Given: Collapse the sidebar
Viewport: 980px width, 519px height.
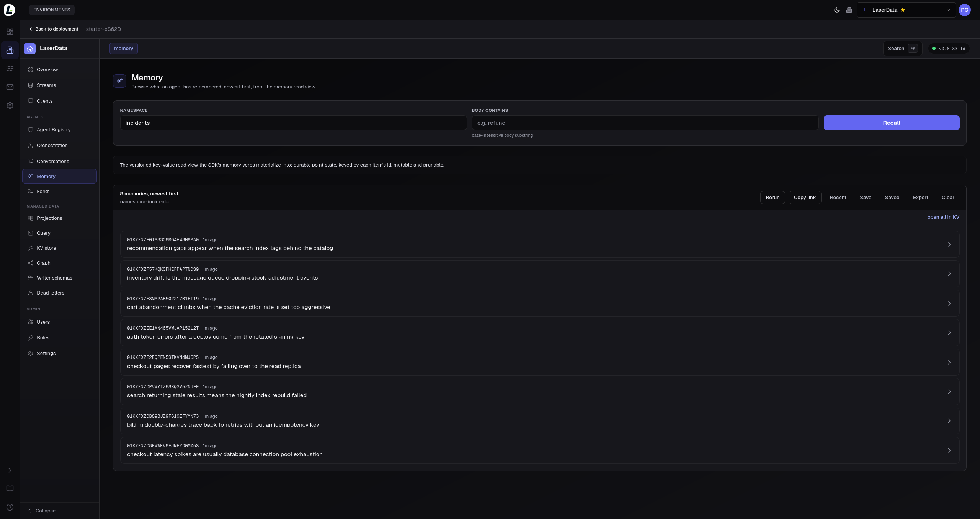Looking at the screenshot, I should 42,511.
